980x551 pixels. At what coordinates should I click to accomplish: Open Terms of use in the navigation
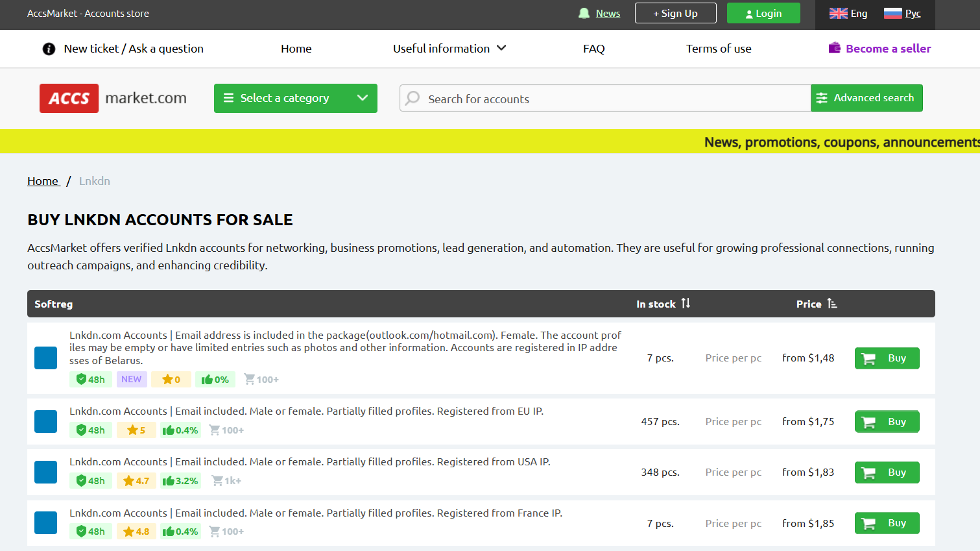(x=719, y=49)
